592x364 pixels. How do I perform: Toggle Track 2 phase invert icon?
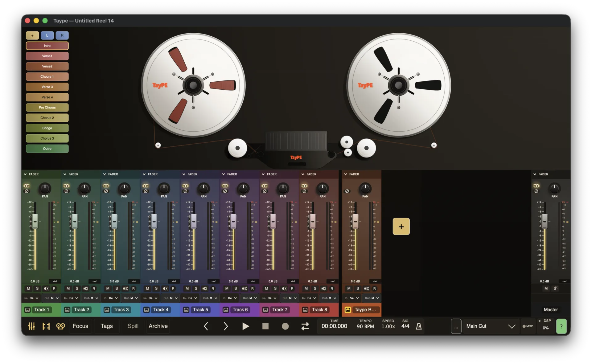click(66, 191)
